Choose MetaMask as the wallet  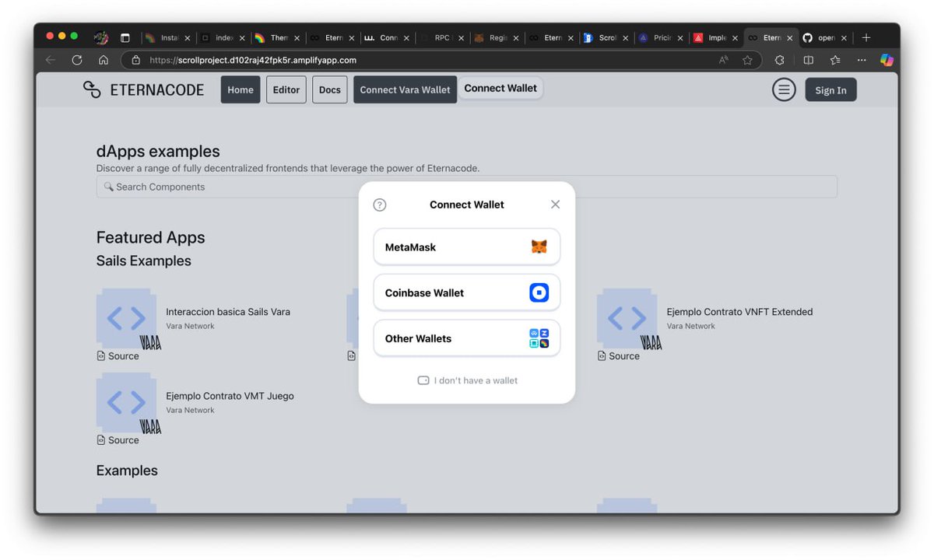pyautogui.click(x=467, y=247)
